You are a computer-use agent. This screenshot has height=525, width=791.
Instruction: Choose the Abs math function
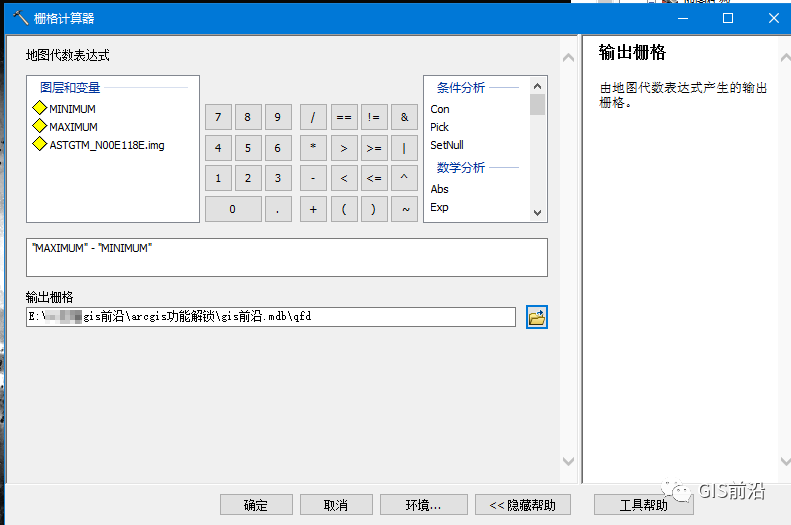pyautogui.click(x=439, y=189)
